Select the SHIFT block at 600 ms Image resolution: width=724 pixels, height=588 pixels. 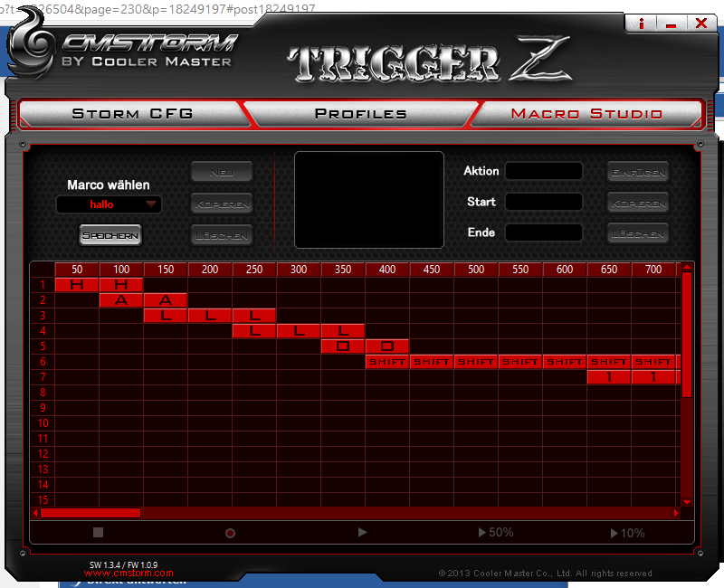pyautogui.click(x=564, y=362)
